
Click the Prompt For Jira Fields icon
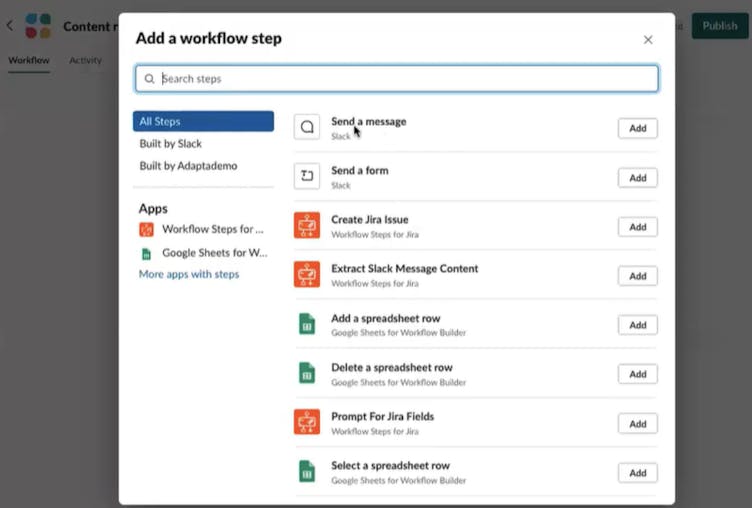pos(307,422)
